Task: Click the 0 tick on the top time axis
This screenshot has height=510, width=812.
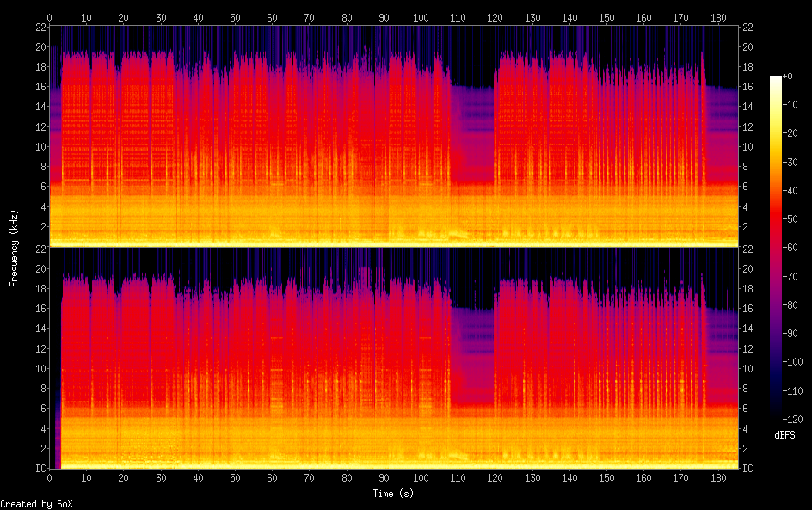Action: coord(49,17)
